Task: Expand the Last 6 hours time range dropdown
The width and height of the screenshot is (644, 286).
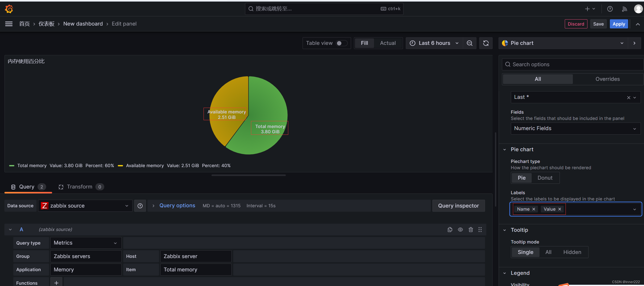Action: (434, 43)
